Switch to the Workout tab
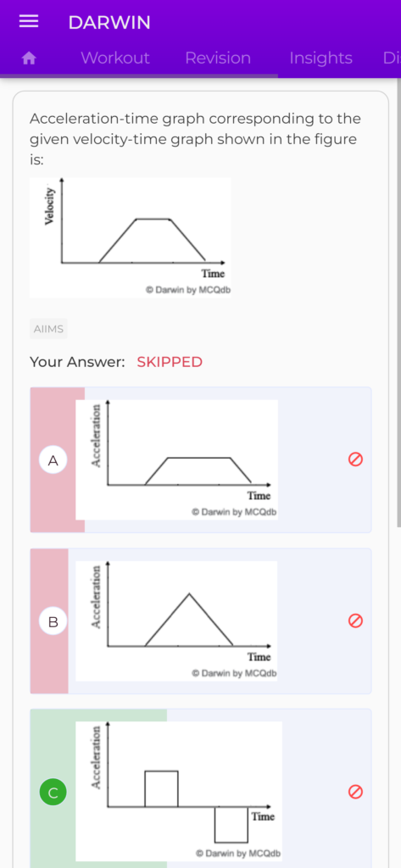Viewport: 401px width, 868px height. tap(114, 58)
